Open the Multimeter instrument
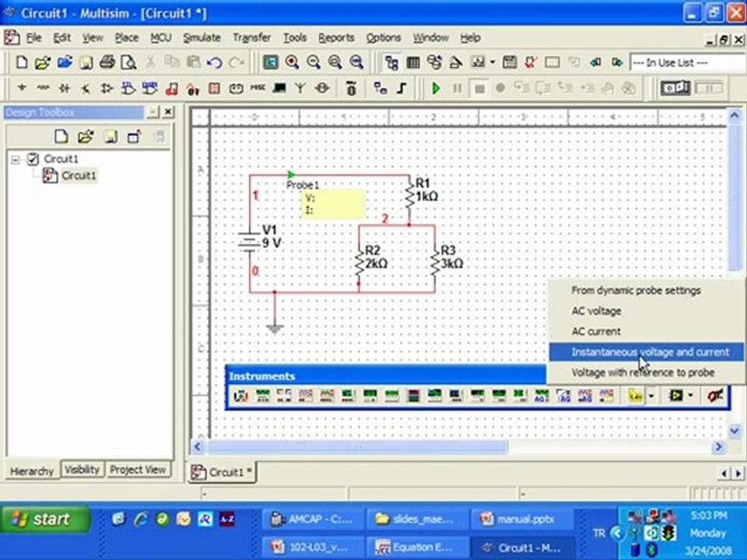The width and height of the screenshot is (747, 560). 241,395
